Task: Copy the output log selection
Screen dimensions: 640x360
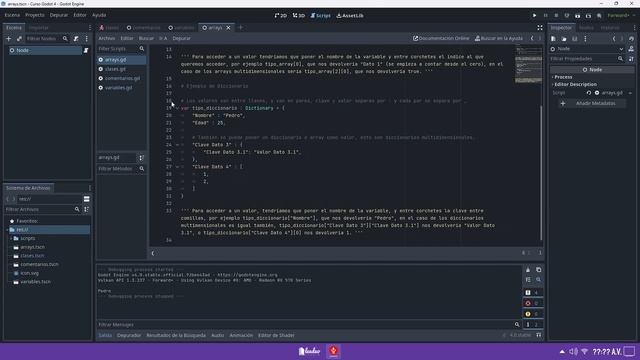Action: (538, 270)
